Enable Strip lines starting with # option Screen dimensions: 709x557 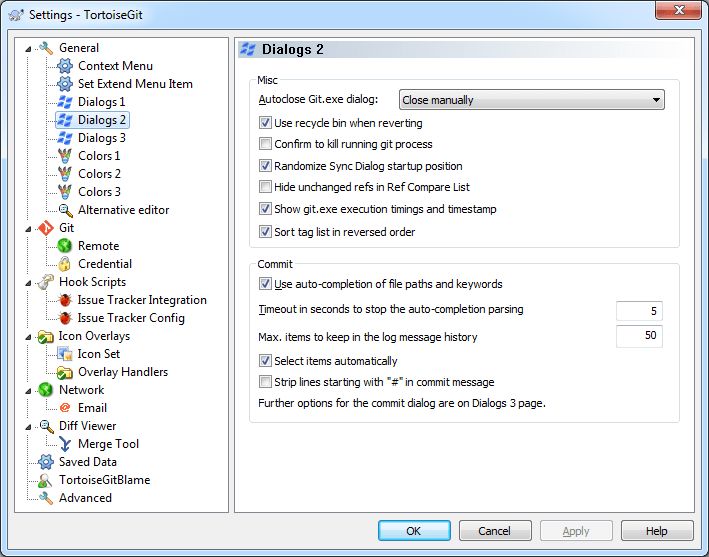point(265,382)
